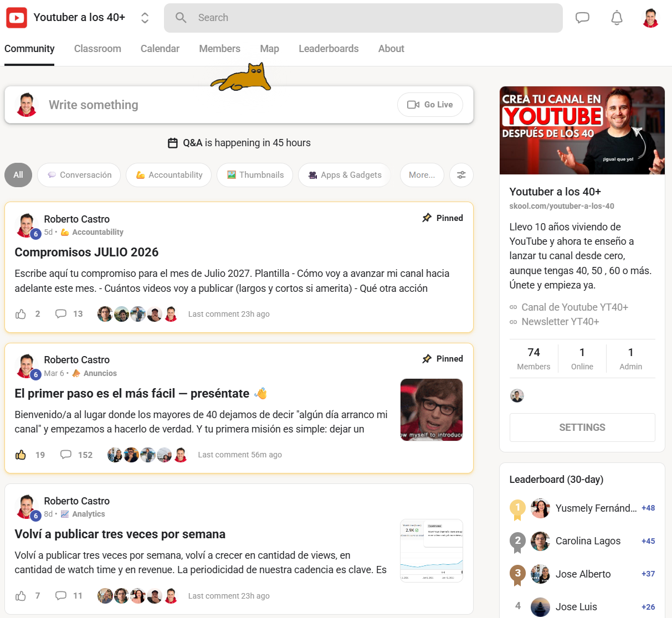Click the red YouTube community logo

click(17, 18)
